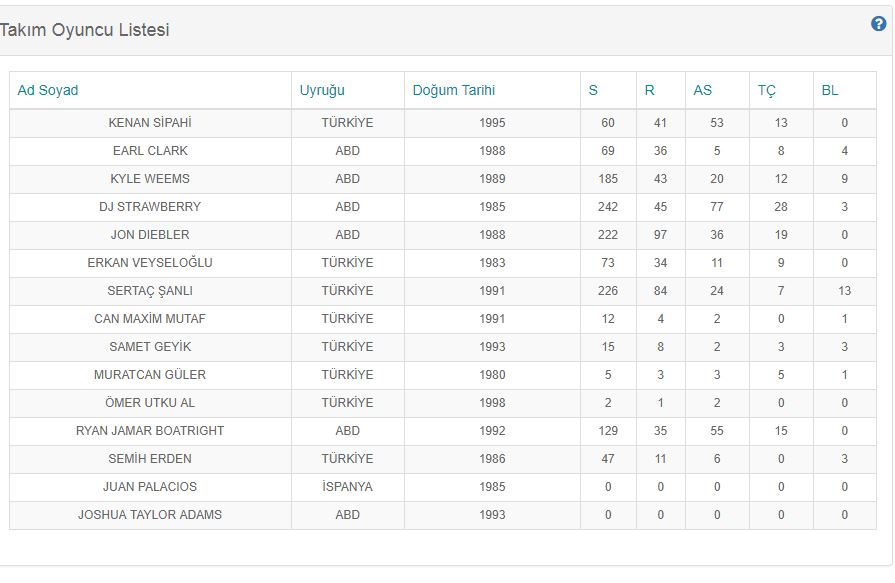Click the JON DIEBLER name cell

(150, 235)
